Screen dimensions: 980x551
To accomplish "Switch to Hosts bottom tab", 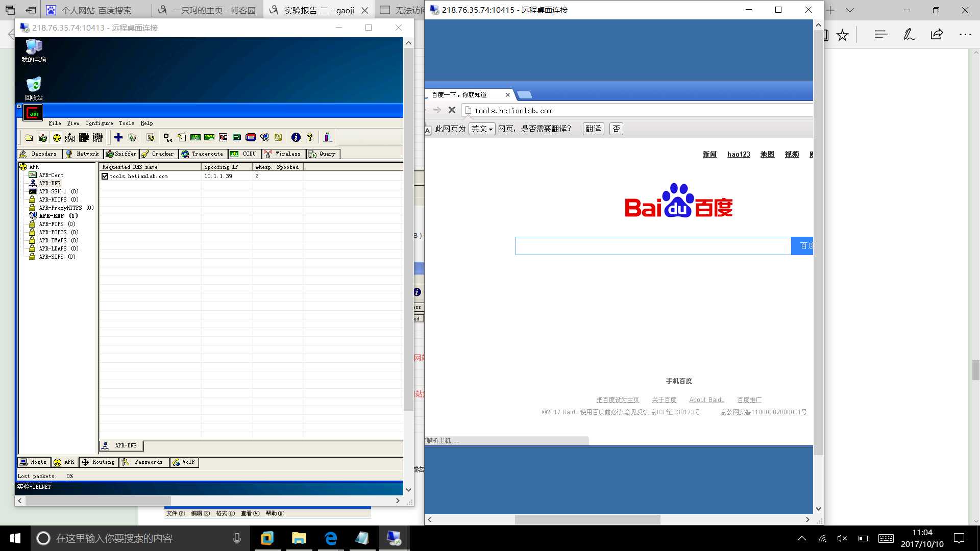I will pos(34,462).
